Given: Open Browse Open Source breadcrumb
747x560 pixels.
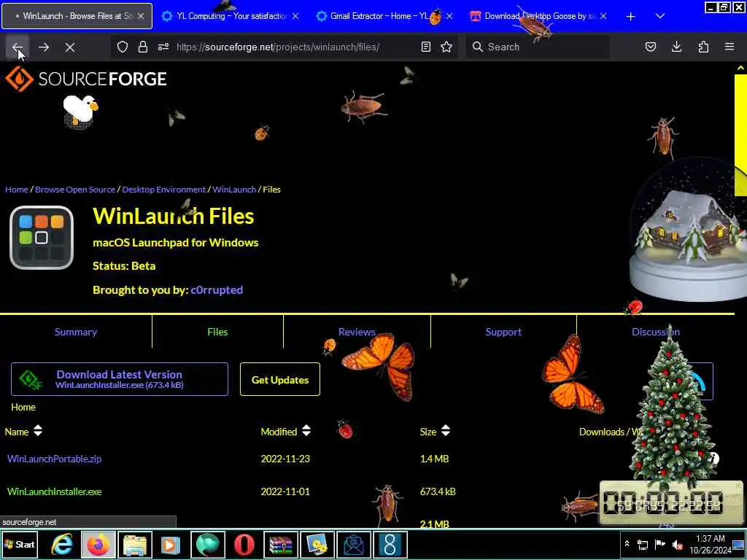Looking at the screenshot, I should click(x=75, y=190).
